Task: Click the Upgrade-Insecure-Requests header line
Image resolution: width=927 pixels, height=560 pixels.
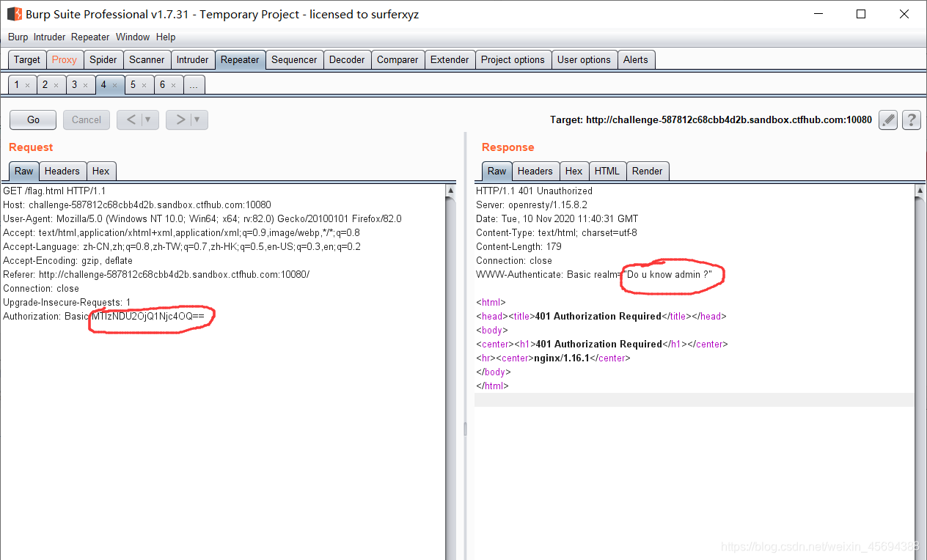Action: 67,302
